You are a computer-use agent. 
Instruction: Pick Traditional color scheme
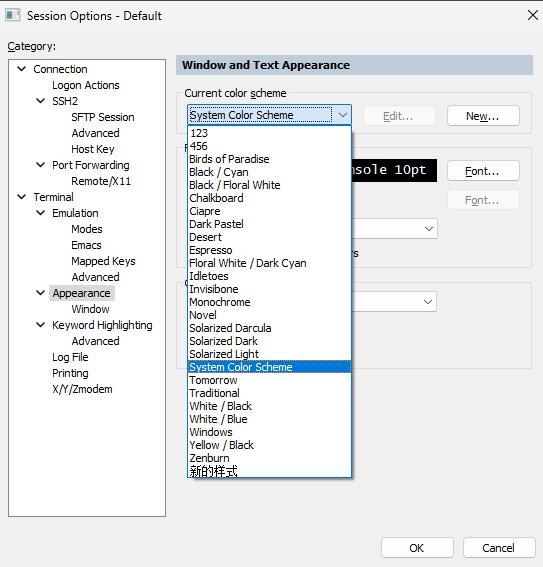click(269, 393)
